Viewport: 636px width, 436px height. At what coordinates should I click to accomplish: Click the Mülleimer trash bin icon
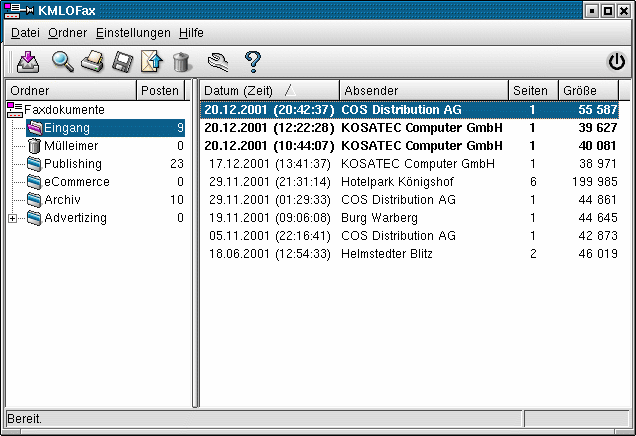pos(35,146)
